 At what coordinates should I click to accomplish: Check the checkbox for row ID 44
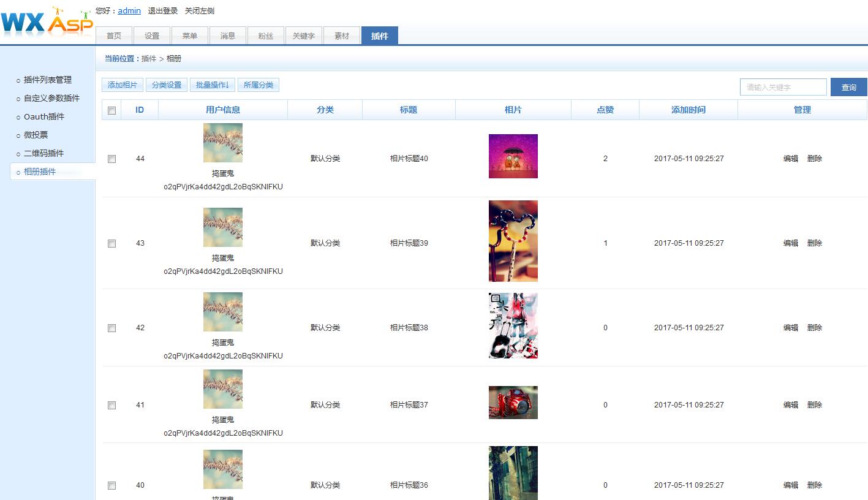coord(111,159)
